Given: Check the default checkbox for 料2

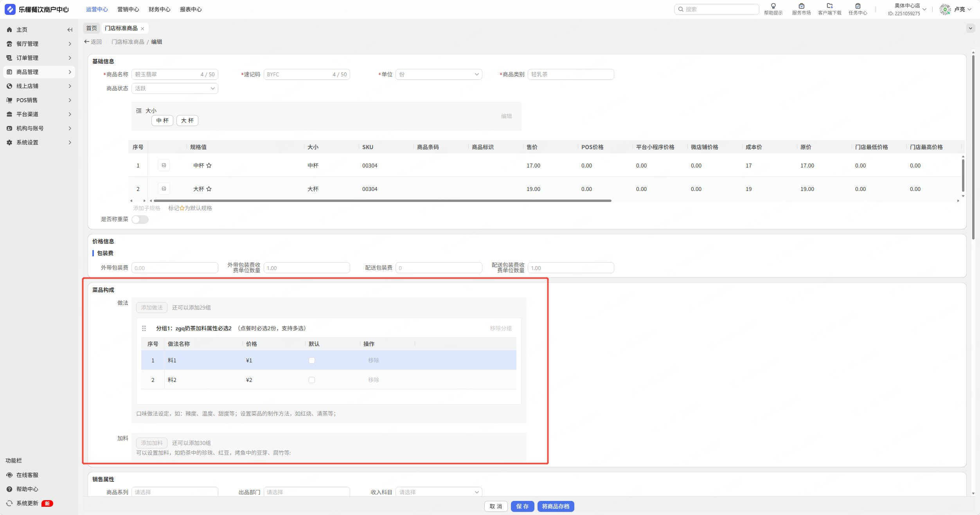Looking at the screenshot, I should point(312,380).
